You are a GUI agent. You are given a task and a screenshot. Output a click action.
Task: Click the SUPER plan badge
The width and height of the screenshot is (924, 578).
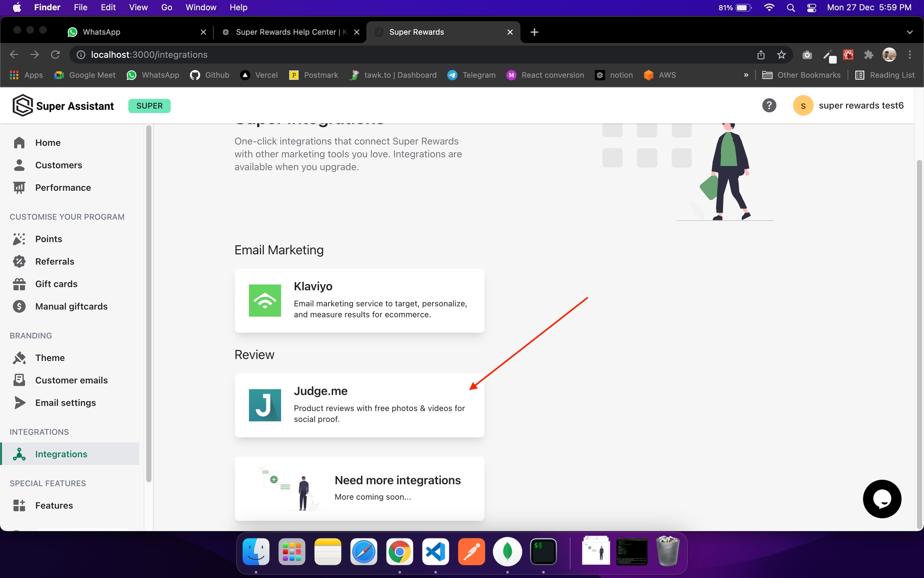tap(149, 106)
